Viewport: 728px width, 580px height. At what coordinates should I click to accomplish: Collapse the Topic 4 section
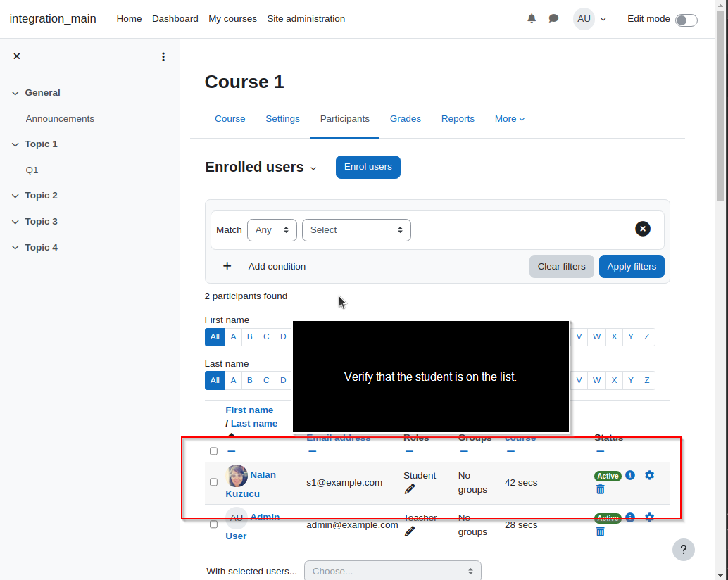(15, 248)
